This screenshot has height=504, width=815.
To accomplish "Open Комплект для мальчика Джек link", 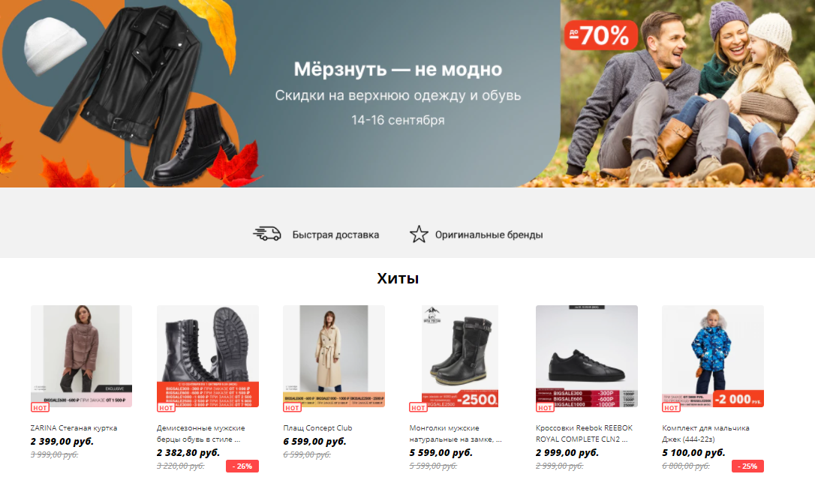I will 705,433.
